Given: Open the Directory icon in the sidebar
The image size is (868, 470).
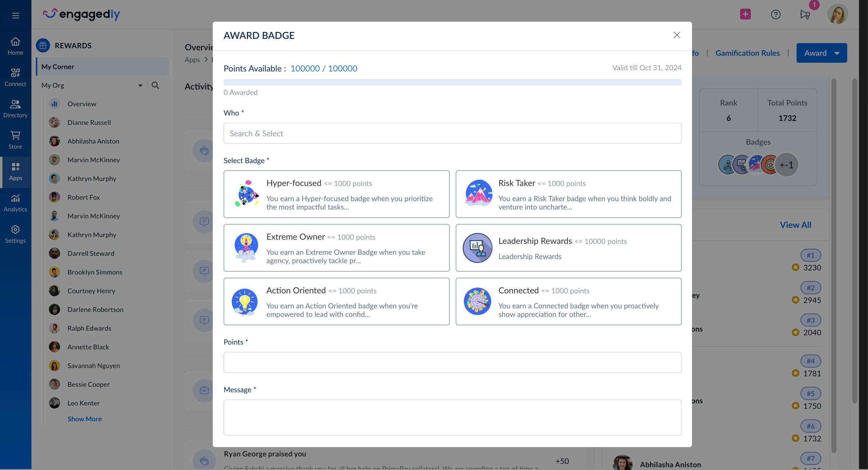Looking at the screenshot, I should click(15, 109).
